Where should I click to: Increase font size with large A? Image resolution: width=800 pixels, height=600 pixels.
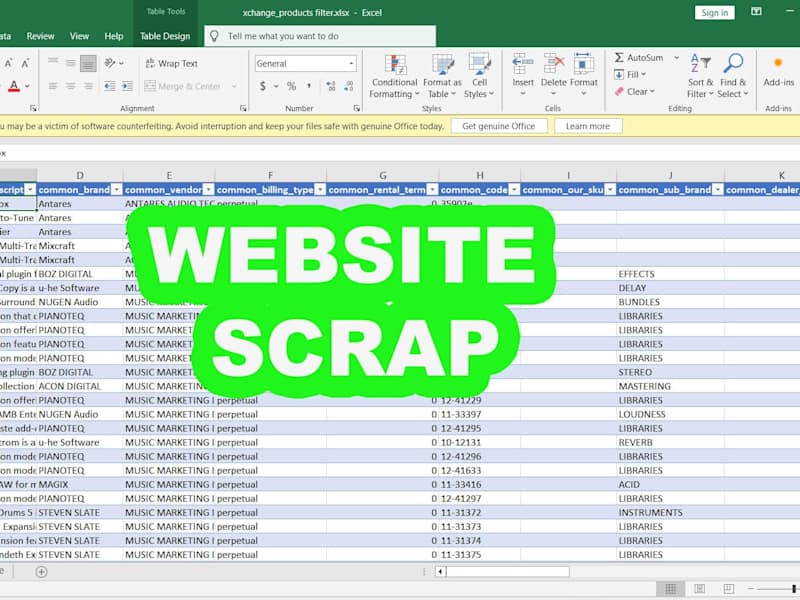(8, 63)
